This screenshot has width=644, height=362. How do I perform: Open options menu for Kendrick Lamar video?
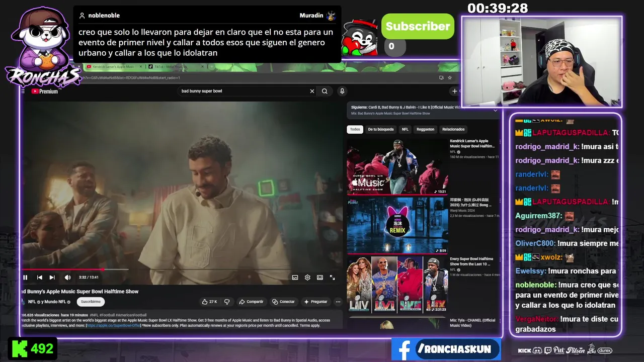point(500,142)
